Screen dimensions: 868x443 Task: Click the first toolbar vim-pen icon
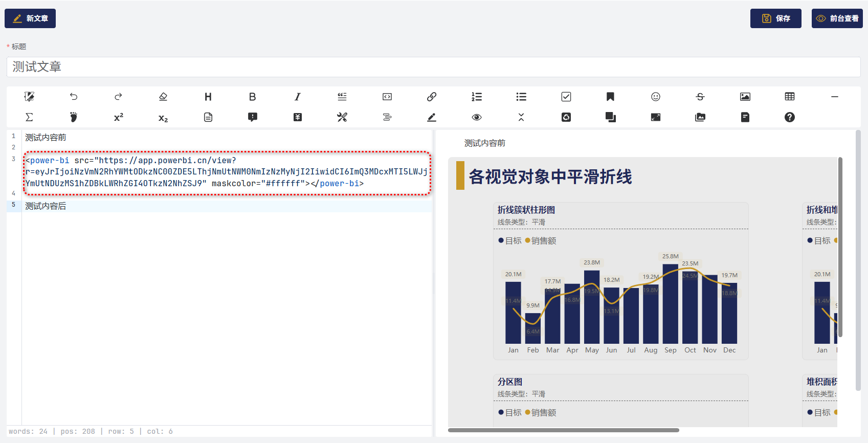pos(29,97)
